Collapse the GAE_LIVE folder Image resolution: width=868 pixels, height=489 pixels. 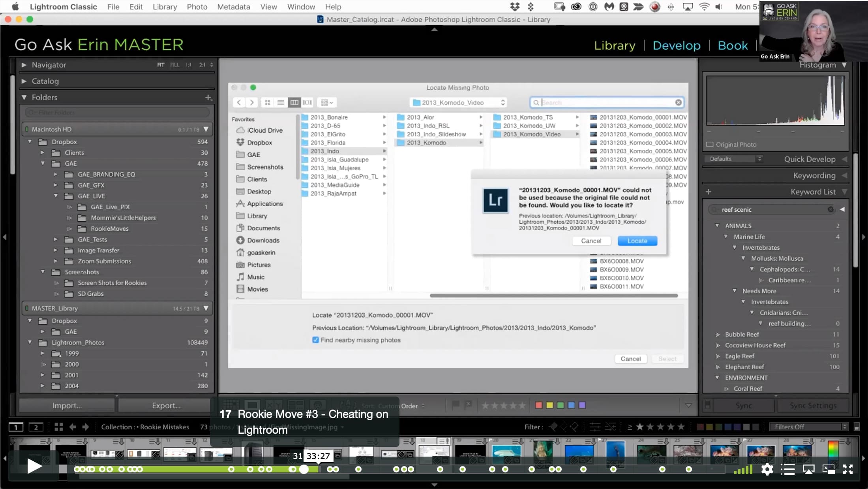pyautogui.click(x=56, y=196)
